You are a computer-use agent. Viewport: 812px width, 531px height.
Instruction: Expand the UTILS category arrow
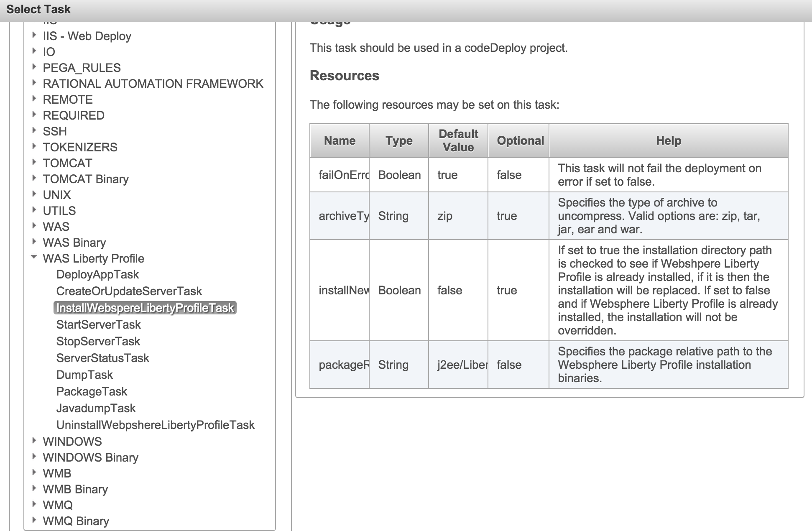click(34, 210)
